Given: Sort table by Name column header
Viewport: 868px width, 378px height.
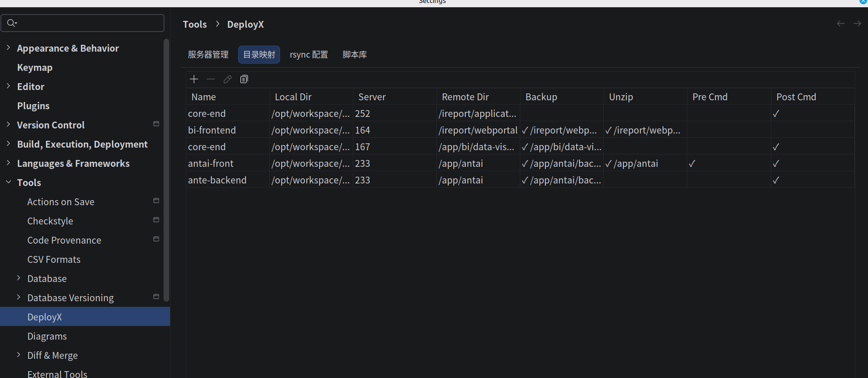Looking at the screenshot, I should point(228,97).
